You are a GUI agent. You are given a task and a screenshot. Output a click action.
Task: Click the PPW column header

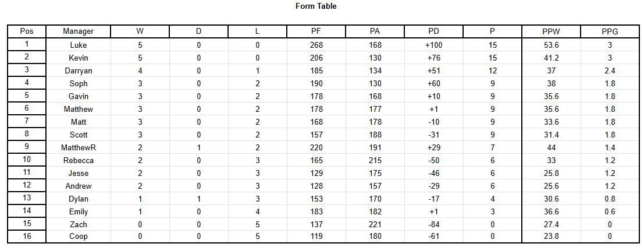pyautogui.click(x=551, y=31)
